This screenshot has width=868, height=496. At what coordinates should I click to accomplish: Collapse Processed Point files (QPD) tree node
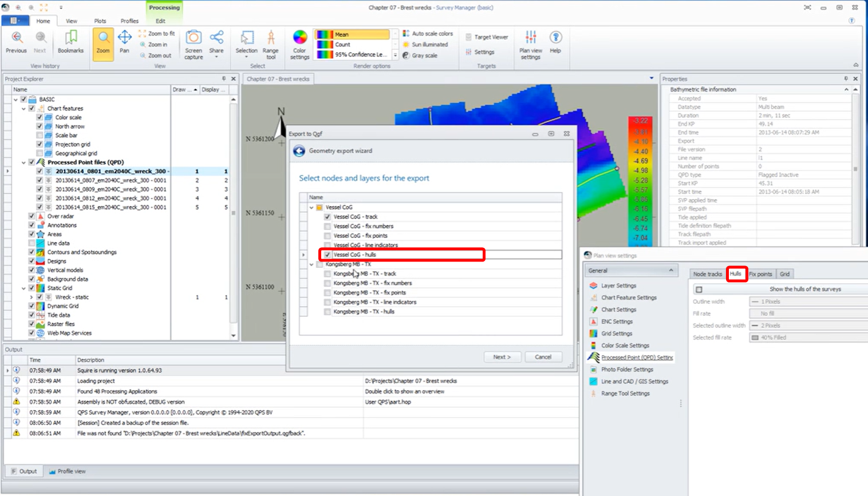coord(23,162)
